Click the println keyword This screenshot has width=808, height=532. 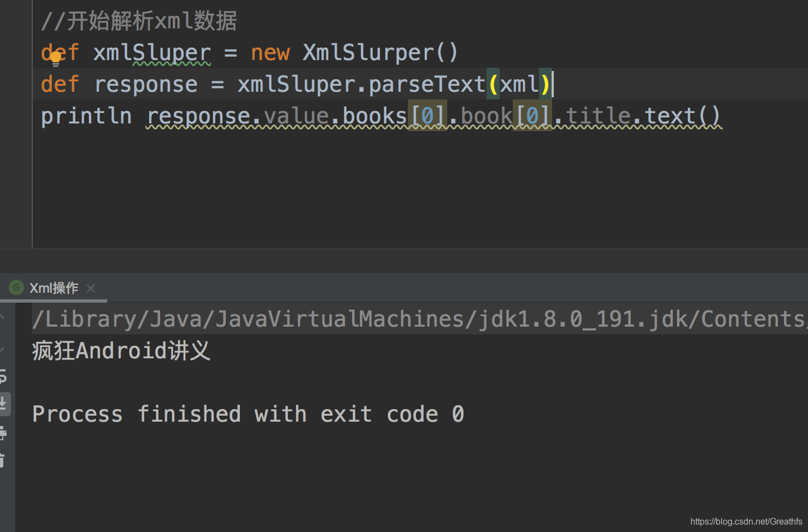pyautogui.click(x=86, y=116)
